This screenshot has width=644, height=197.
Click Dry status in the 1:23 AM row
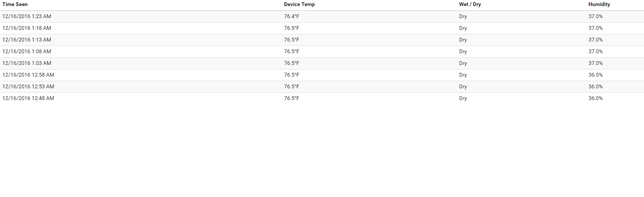point(463,17)
